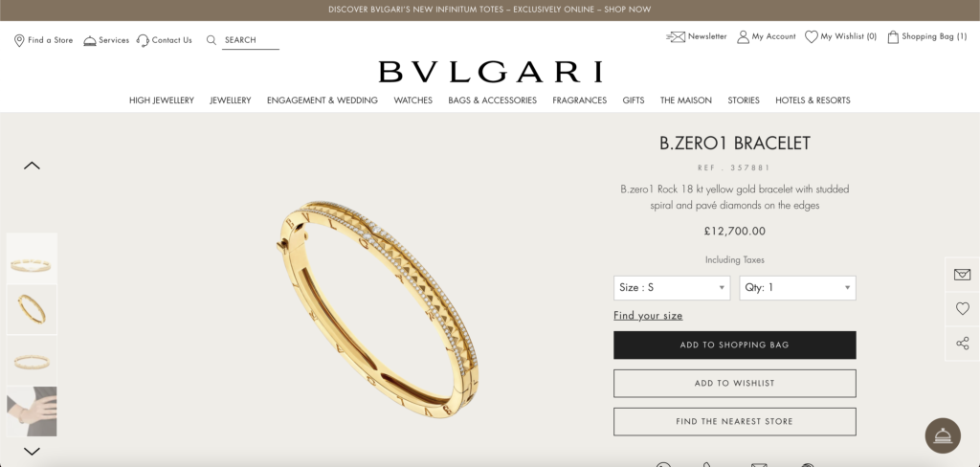This screenshot has width=980, height=467.
Task: Click the Contact Us headset icon
Action: 144,40
